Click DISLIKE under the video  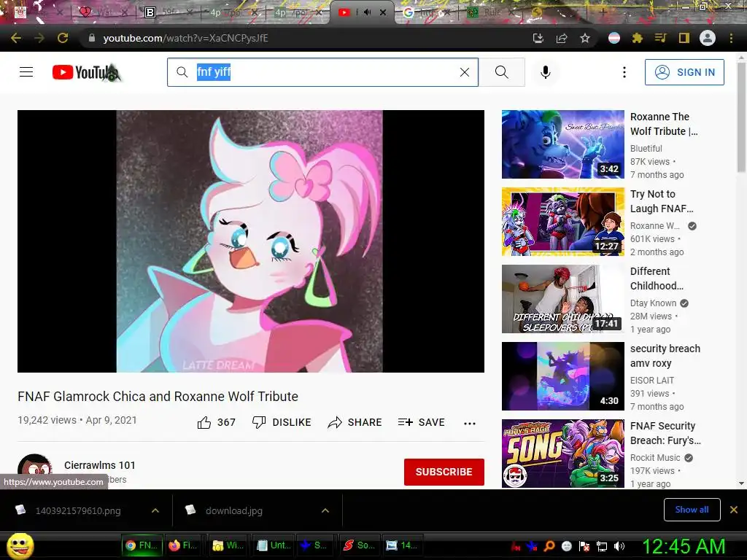pyautogui.click(x=282, y=422)
